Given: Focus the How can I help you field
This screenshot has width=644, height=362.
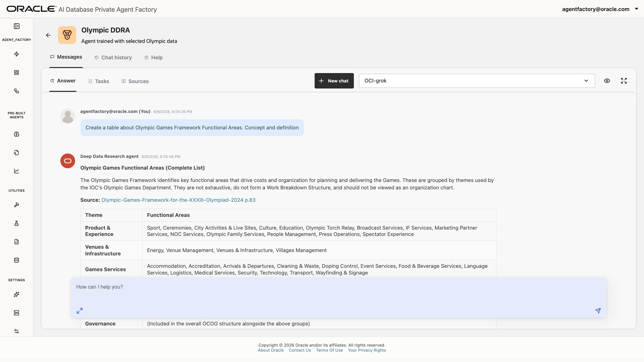Looking at the screenshot, I should point(338,292).
